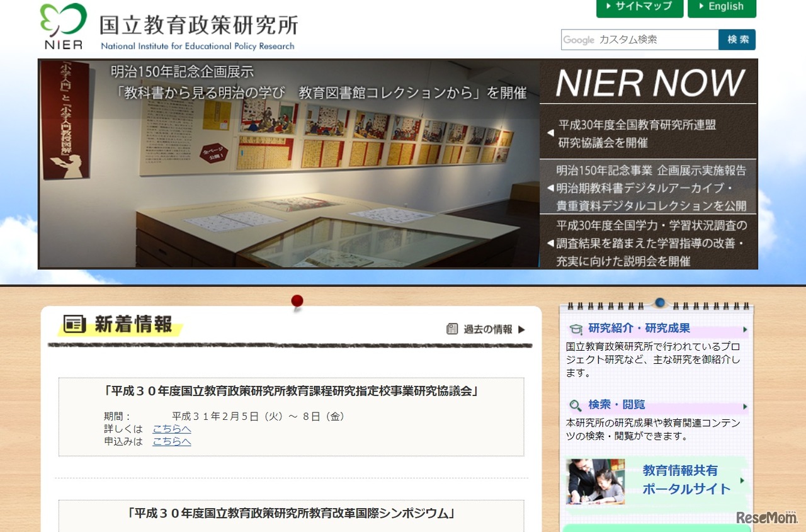Expand 検索・閲覧 using the right arrow
Image resolution: width=806 pixels, height=532 pixels.
(745, 406)
